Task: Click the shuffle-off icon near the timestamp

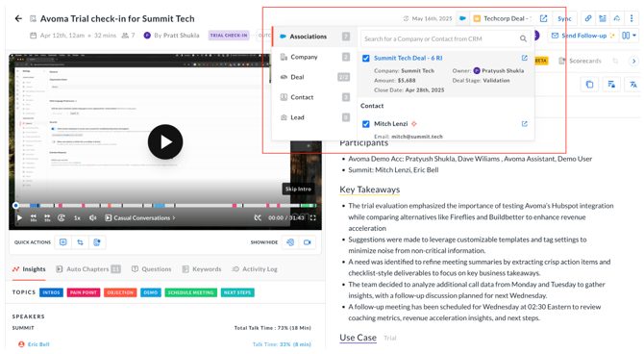Action: (258, 218)
